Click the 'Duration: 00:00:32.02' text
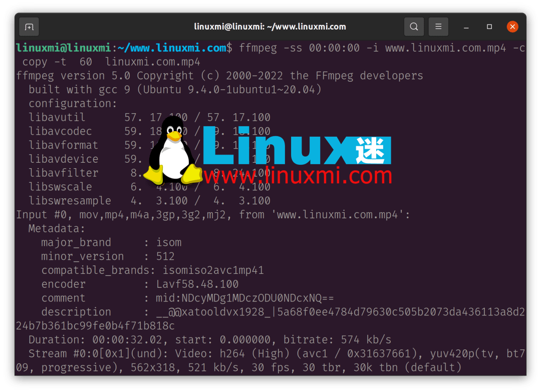The image size is (541, 392). [x=95, y=339]
